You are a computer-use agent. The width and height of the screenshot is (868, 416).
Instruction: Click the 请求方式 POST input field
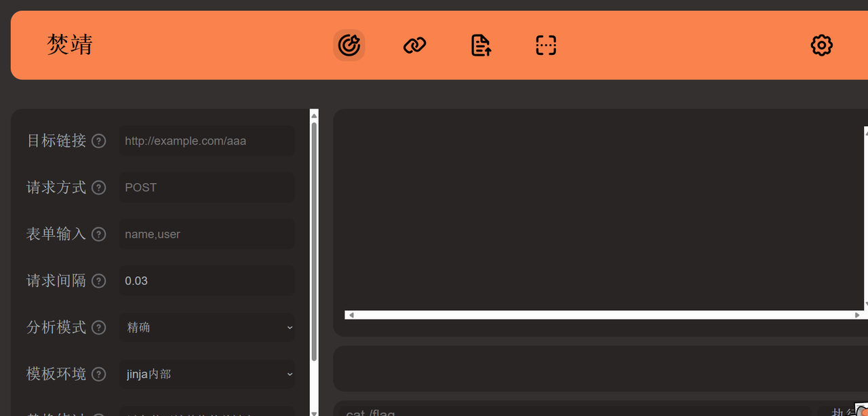point(207,187)
